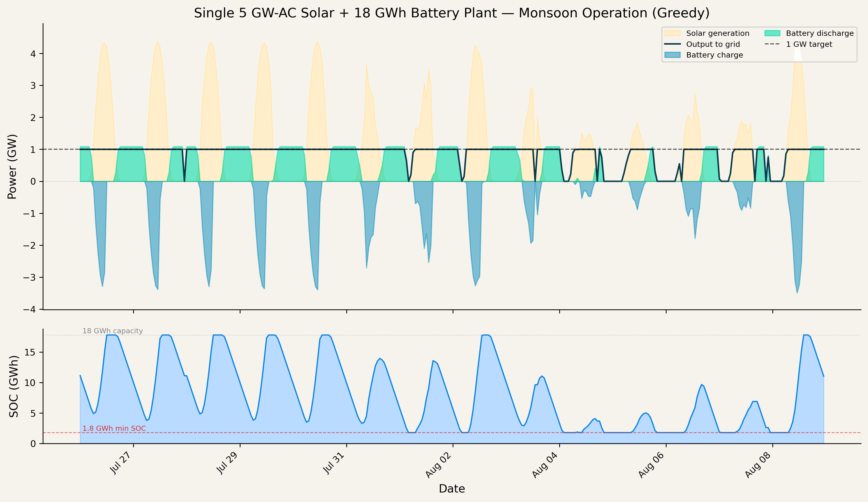
Task: Click the Aug 04 date tick label
Action: point(545,464)
